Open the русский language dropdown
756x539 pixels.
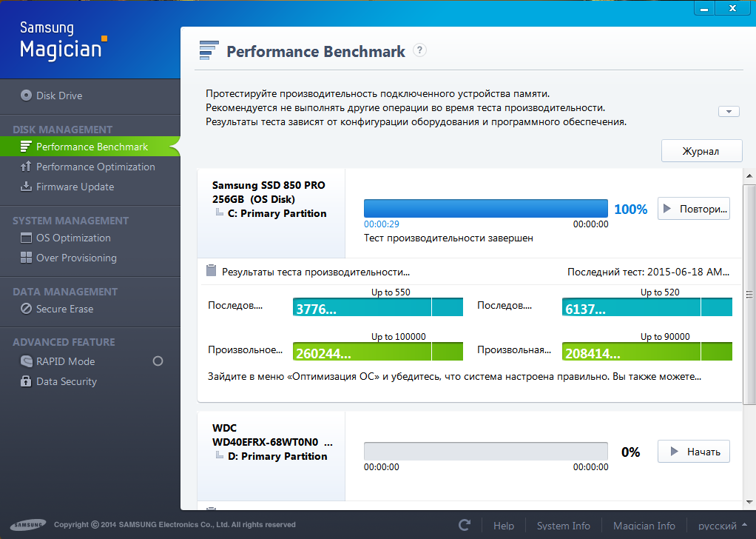(722, 526)
